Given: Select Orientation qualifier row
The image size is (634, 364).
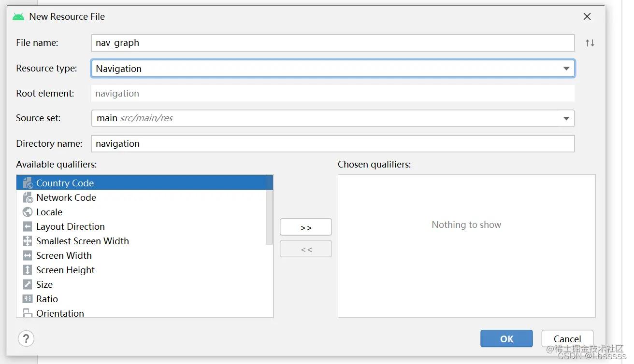Looking at the screenshot, I should click(x=141, y=312).
